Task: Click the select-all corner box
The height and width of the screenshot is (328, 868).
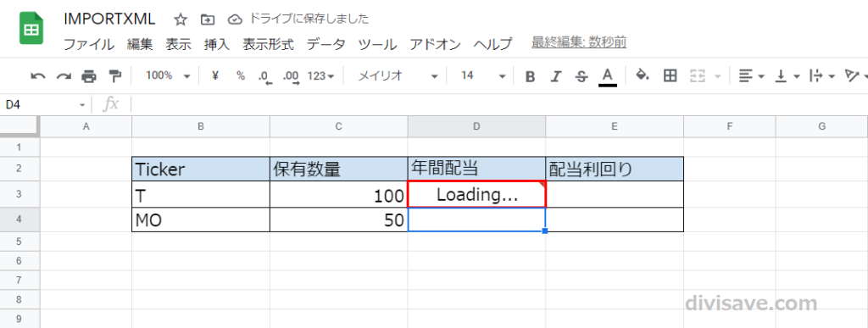Action: point(20,126)
